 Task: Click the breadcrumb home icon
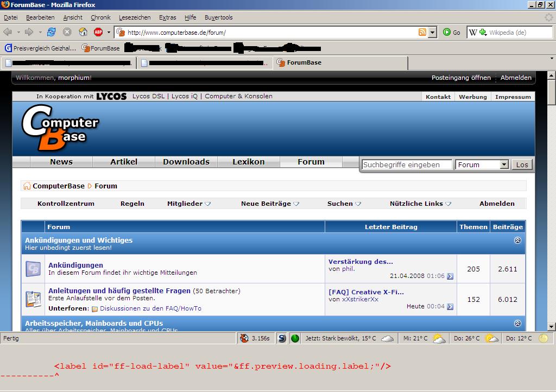[27, 186]
